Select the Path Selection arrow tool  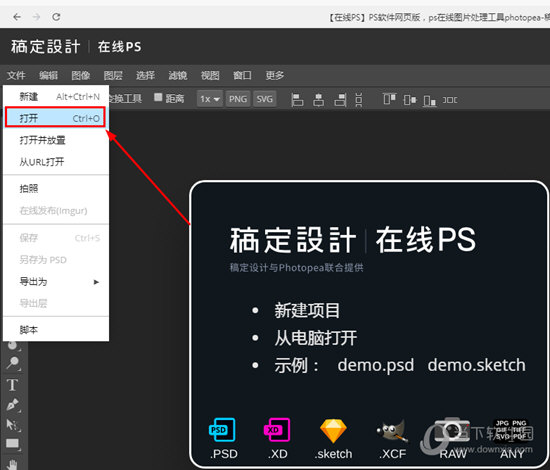(x=13, y=425)
